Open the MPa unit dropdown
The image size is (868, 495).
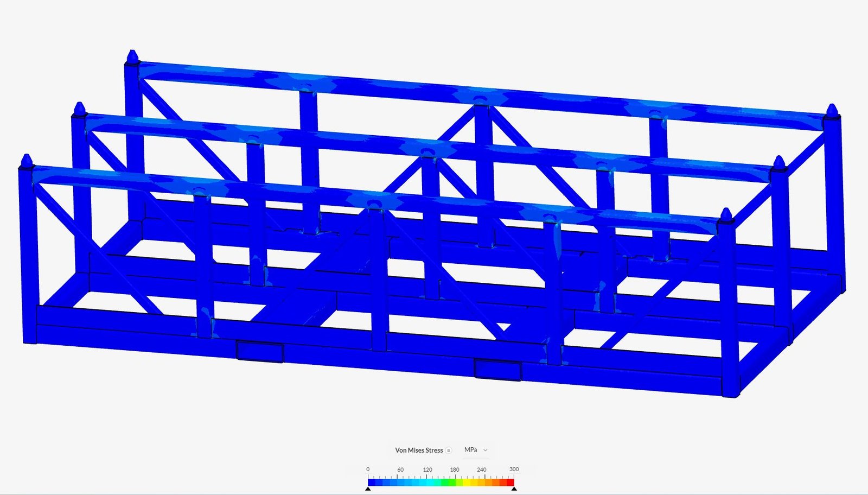click(x=470, y=450)
